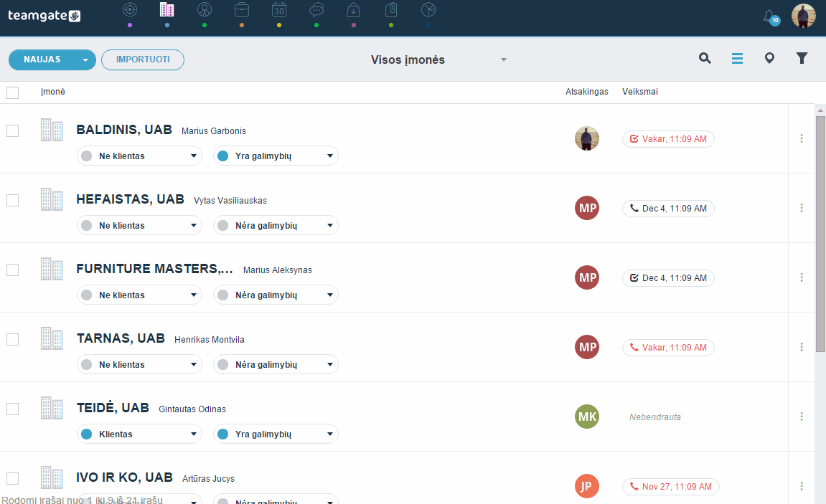Check the HEFAISTAS, UAB row checkbox
The height and width of the screenshot is (504, 826).
click(x=13, y=201)
